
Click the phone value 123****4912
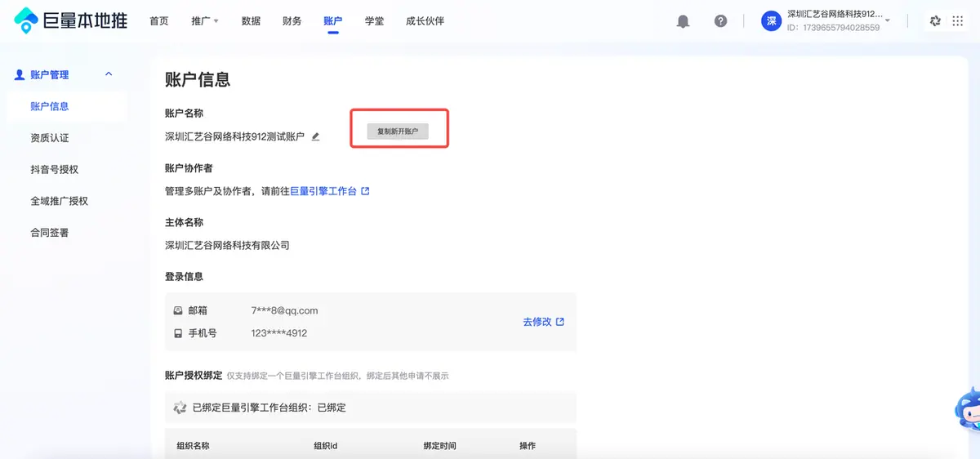pos(279,333)
